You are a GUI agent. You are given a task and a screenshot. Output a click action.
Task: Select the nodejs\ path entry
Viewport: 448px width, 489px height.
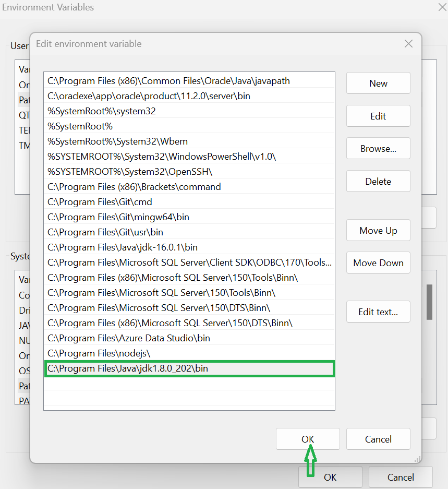[x=189, y=353]
